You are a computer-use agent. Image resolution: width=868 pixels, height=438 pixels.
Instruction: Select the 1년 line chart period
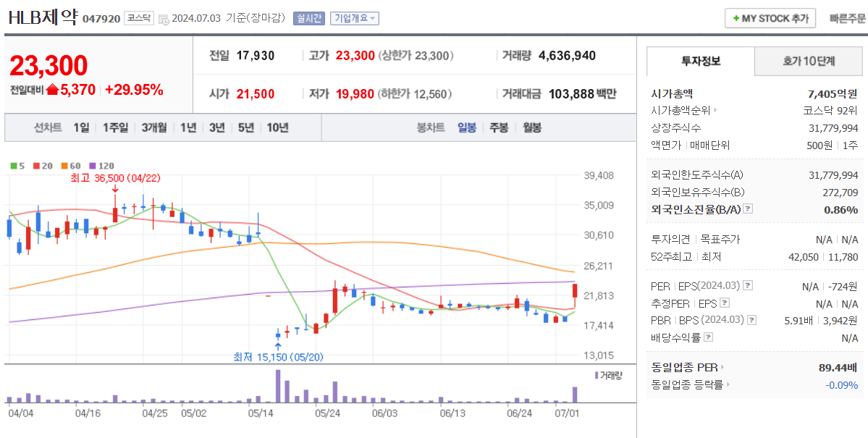(x=188, y=128)
